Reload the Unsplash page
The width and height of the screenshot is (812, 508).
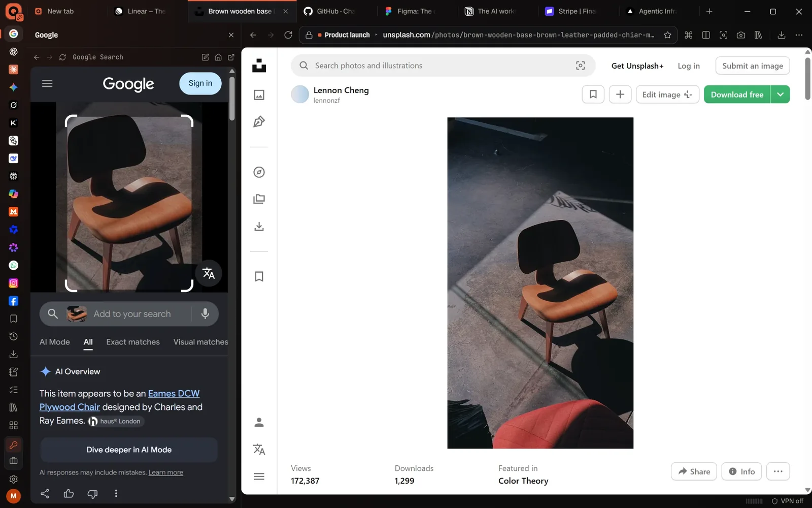288,35
